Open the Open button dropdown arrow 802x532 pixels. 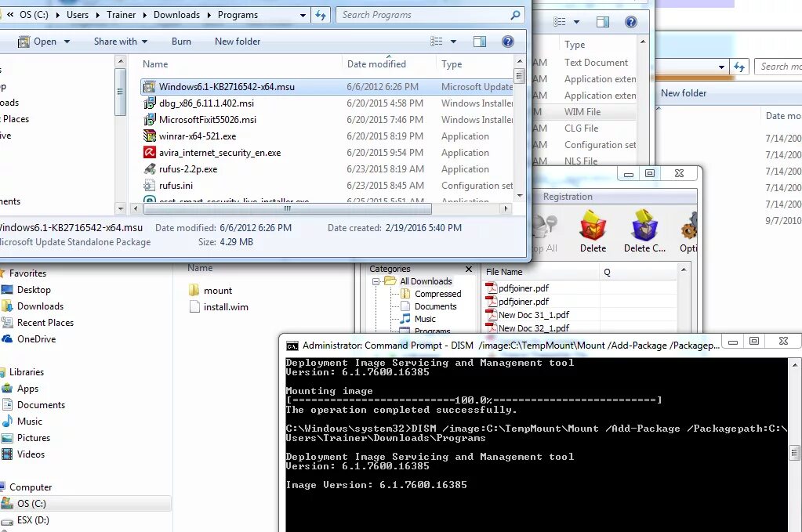(67, 42)
